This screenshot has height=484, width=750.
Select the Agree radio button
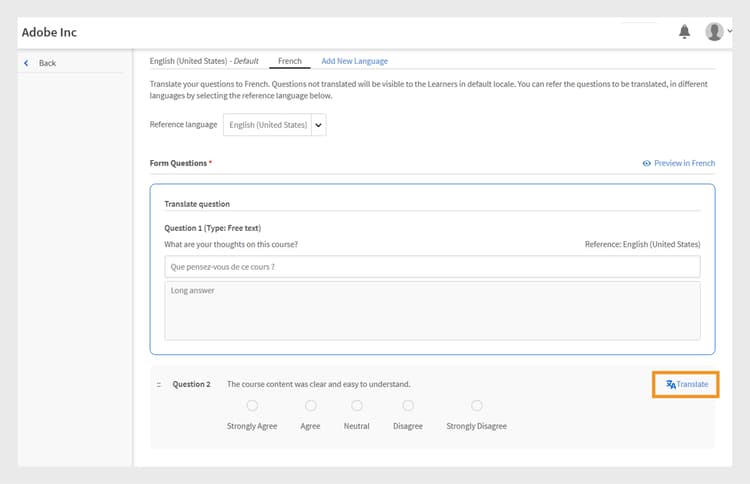point(311,405)
